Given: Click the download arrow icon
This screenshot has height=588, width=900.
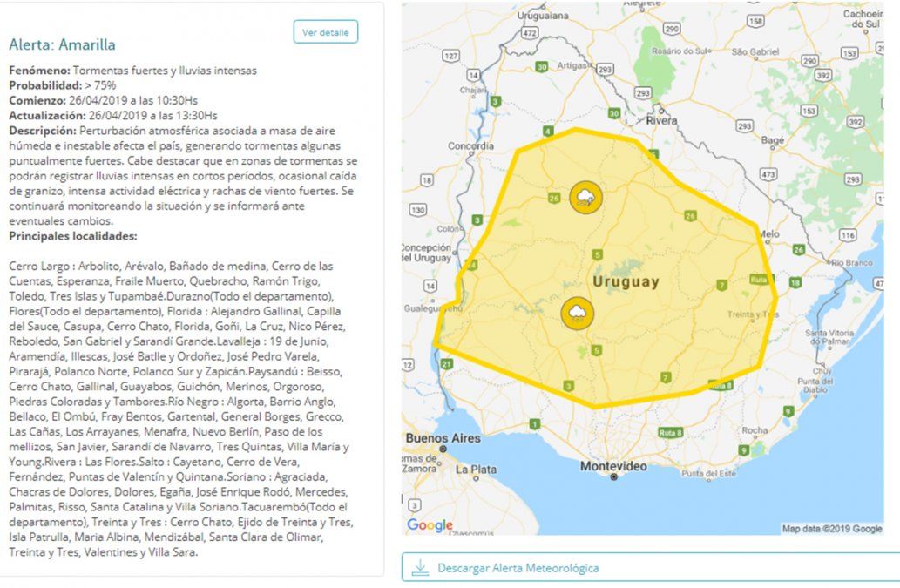Looking at the screenshot, I should pyautogui.click(x=421, y=568).
